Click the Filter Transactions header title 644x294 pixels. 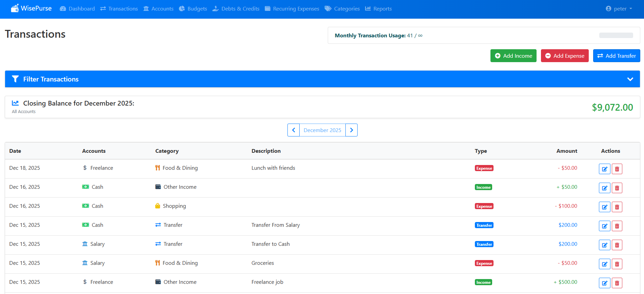click(51, 79)
